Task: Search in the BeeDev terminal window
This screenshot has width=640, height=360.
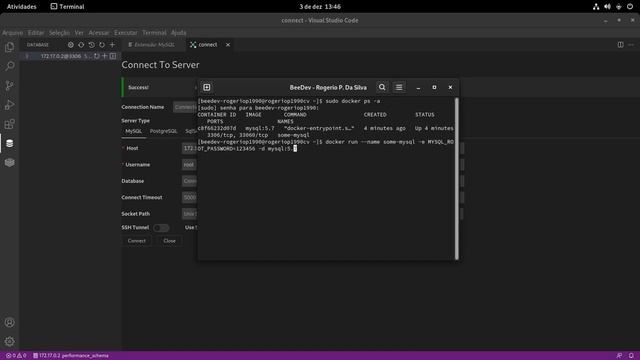Action: point(382,87)
